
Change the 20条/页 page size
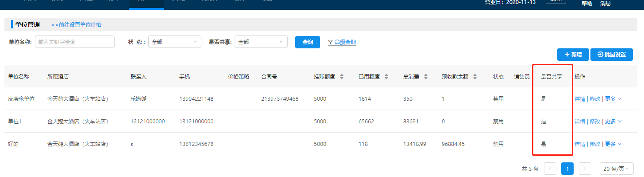pyautogui.click(x=617, y=169)
